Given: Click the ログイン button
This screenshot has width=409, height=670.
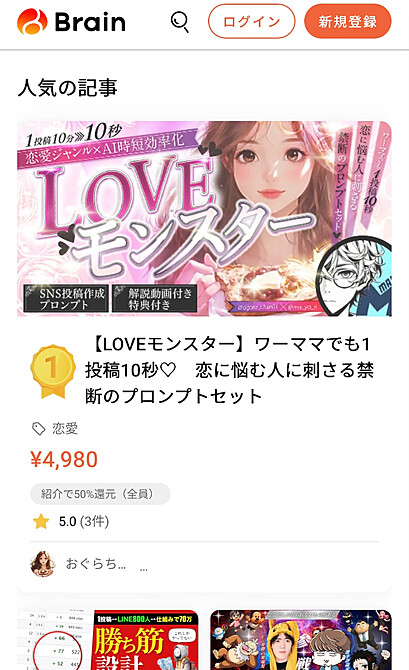Looking at the screenshot, I should [x=251, y=21].
